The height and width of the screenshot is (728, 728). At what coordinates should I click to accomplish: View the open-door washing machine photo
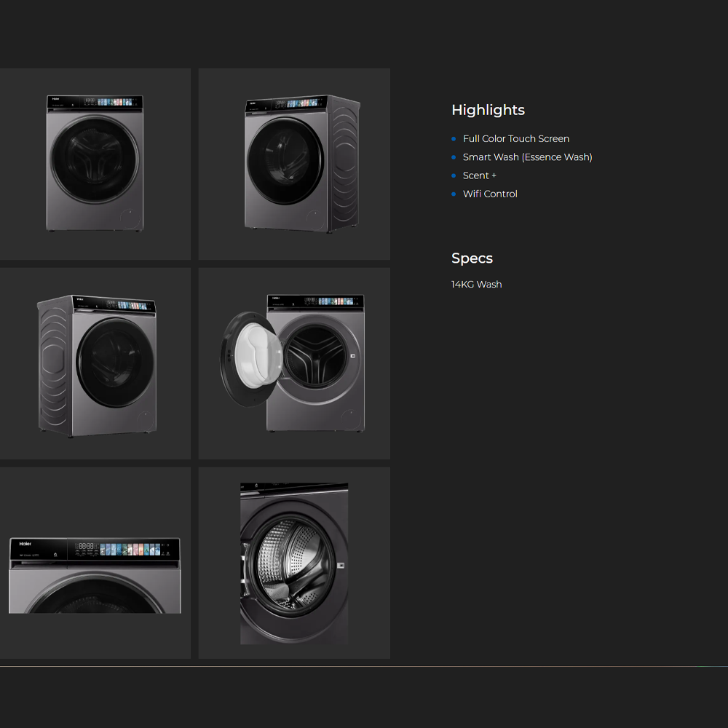coord(294,363)
